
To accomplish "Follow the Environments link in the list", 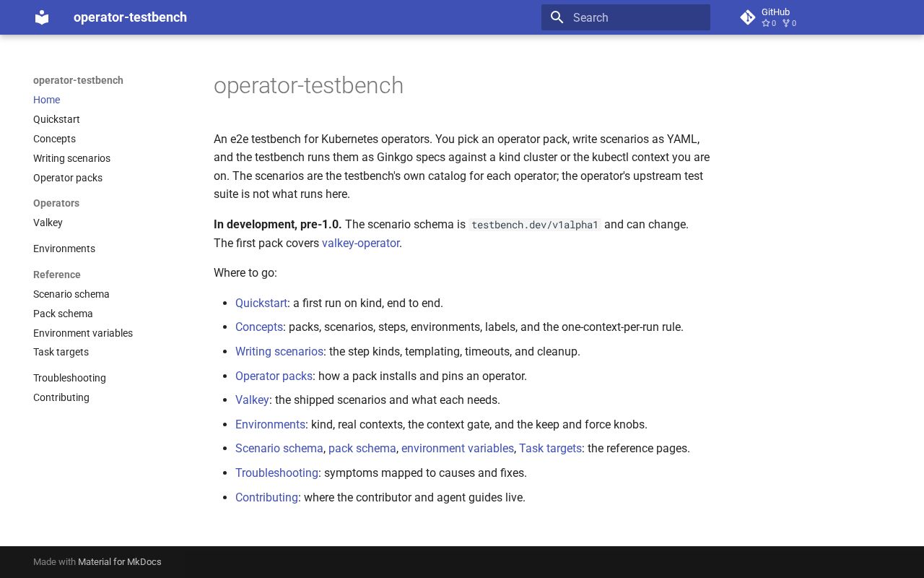I will click(x=270, y=424).
